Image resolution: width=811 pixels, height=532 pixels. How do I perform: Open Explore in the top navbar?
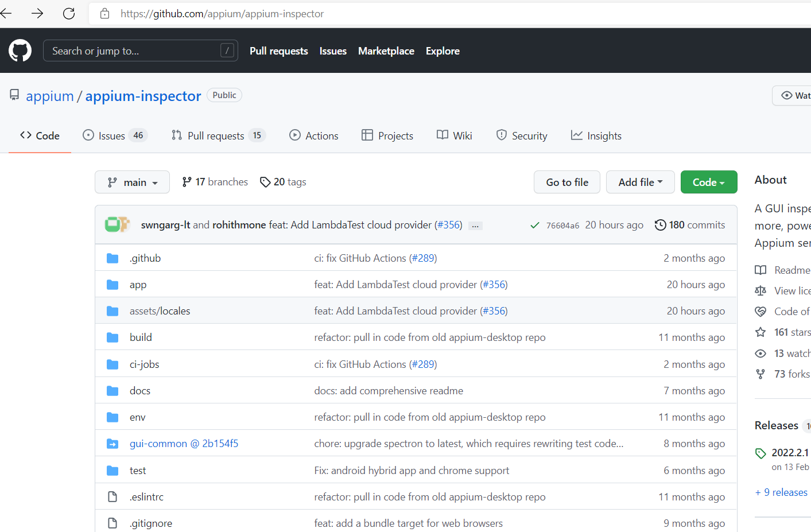pos(443,51)
